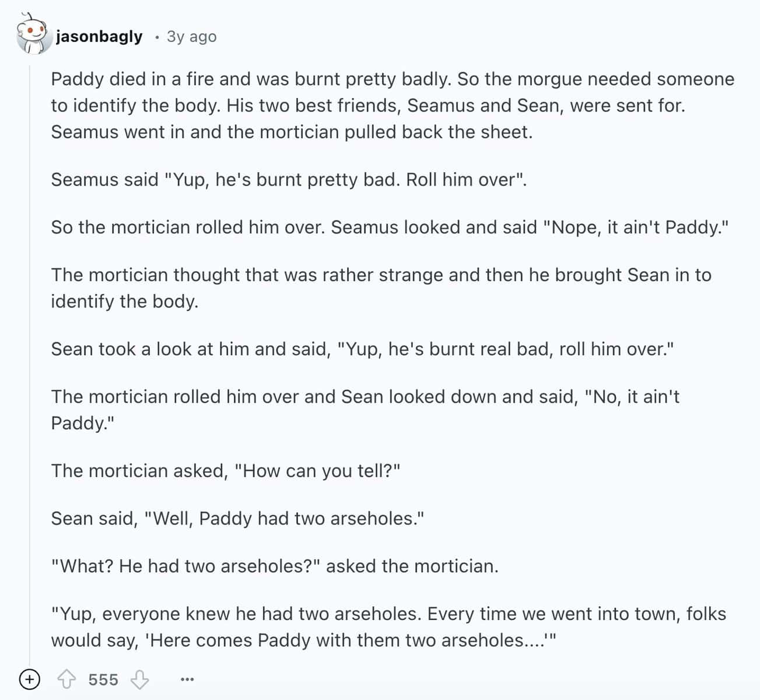Viewport: 760px width, 700px height.
Task: Downvote the jasonbagly comment
Action: coord(139,680)
